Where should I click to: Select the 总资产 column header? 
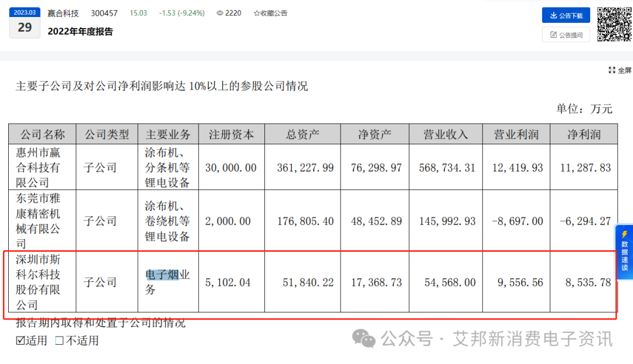(302, 134)
